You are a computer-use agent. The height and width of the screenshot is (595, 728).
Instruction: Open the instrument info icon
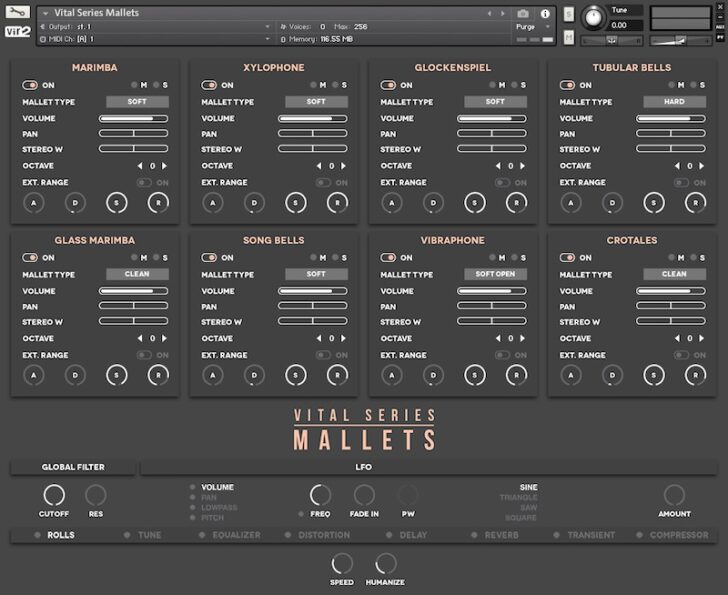click(x=545, y=13)
